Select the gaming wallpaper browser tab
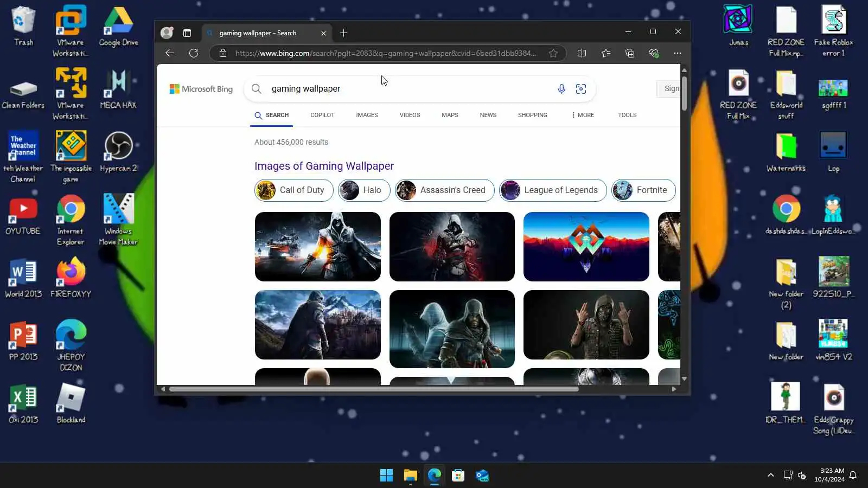This screenshot has width=868, height=488. 268,33
